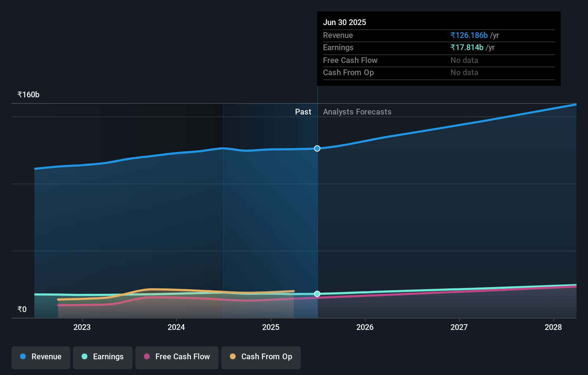Toggle the Revenue series visibility
This screenshot has height=375, width=588.
[40, 357]
